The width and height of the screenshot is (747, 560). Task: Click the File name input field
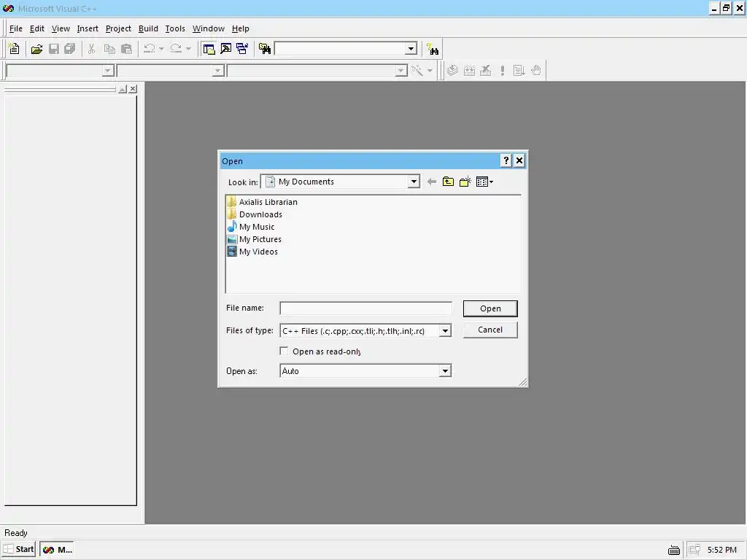tap(365, 308)
